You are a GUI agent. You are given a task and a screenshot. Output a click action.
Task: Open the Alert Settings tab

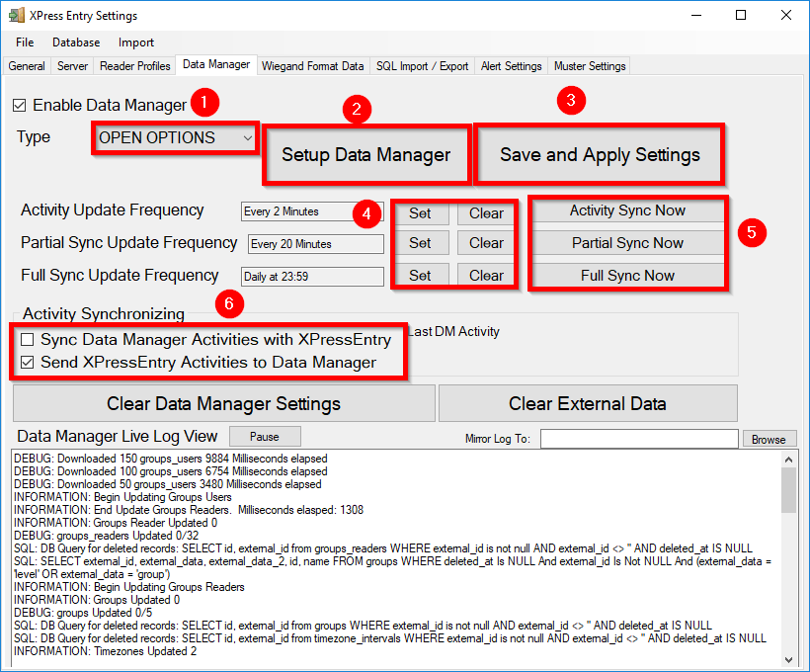[x=512, y=66]
